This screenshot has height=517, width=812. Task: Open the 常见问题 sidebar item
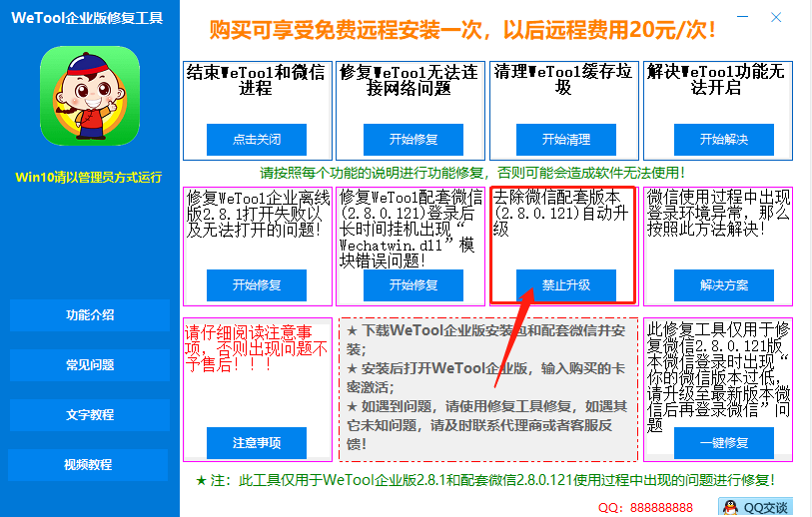click(90, 365)
